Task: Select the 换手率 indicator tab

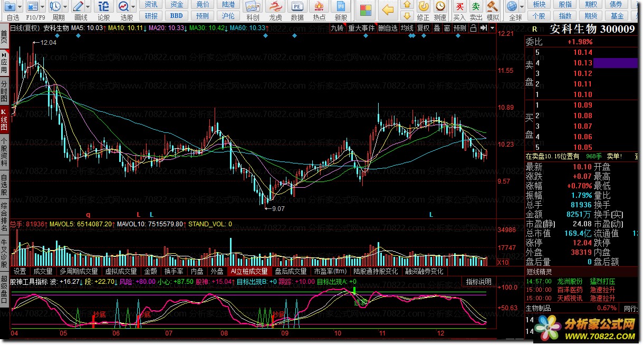Action: pyautogui.click(x=174, y=271)
